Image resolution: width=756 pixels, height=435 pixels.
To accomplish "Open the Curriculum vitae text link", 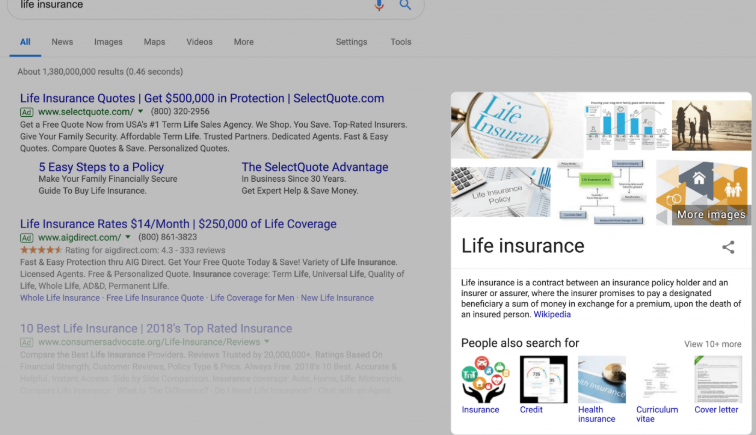I will click(x=657, y=414).
